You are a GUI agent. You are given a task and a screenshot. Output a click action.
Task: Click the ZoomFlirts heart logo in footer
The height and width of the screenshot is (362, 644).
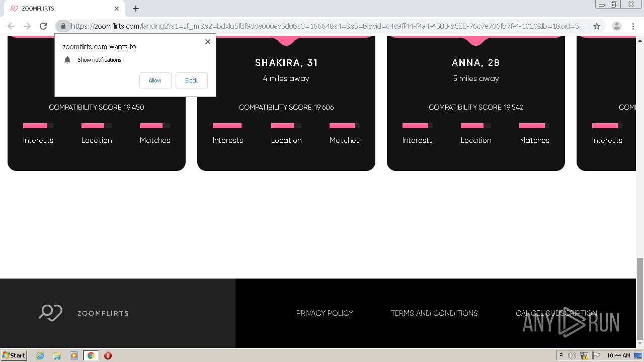[x=50, y=313]
